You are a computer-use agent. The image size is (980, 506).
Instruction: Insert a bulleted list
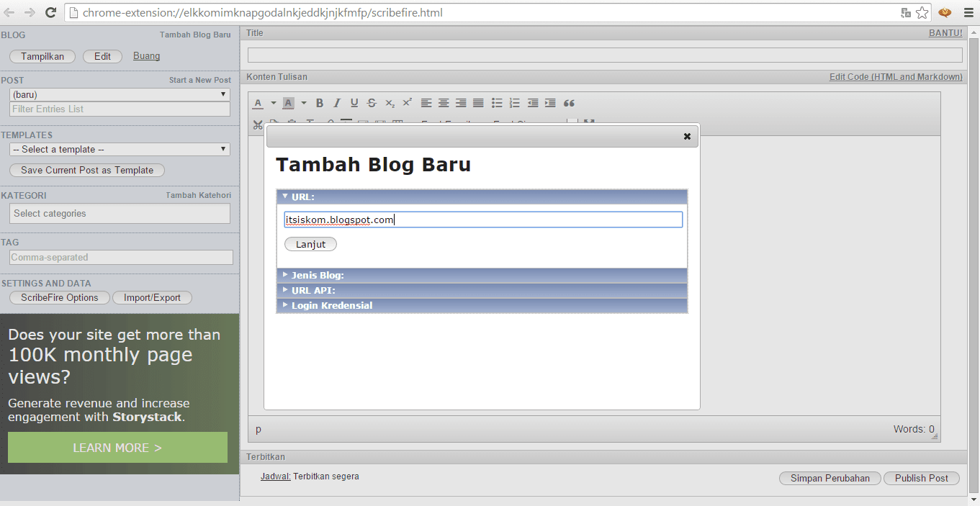(x=497, y=103)
